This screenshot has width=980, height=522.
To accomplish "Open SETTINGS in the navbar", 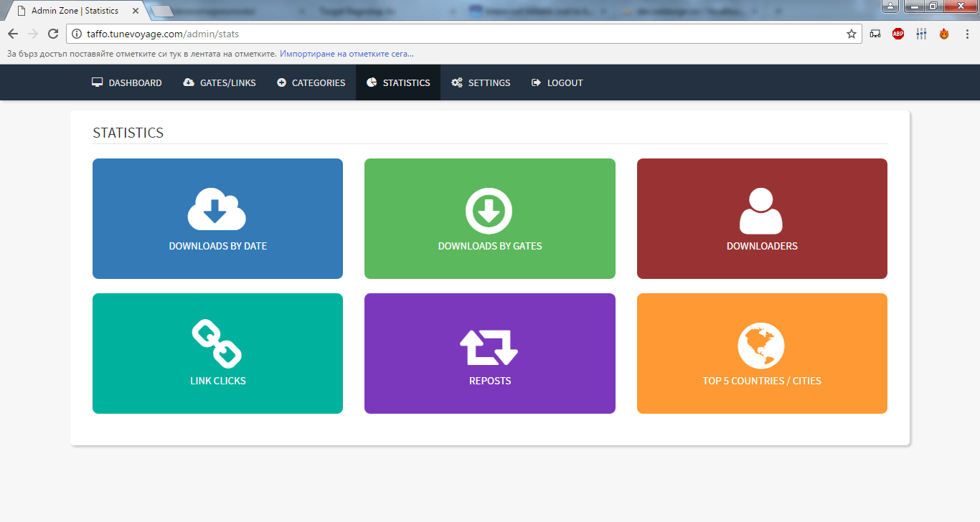I will coord(481,82).
